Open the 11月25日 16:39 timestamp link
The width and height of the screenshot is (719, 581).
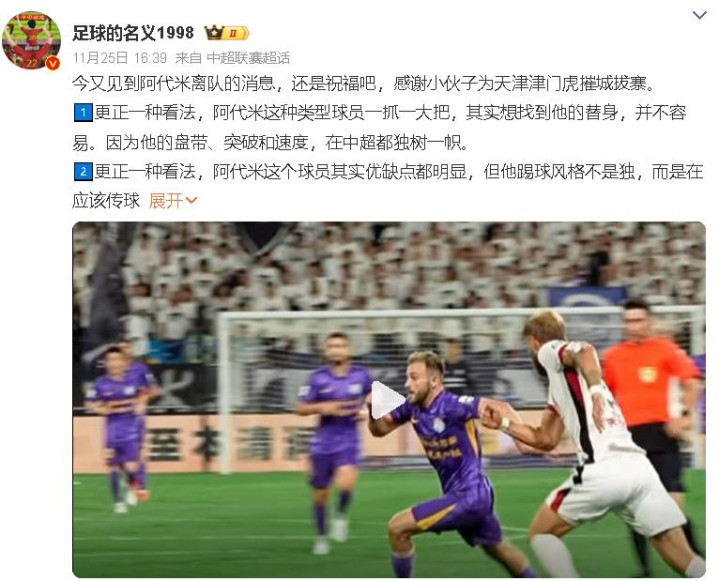point(120,58)
